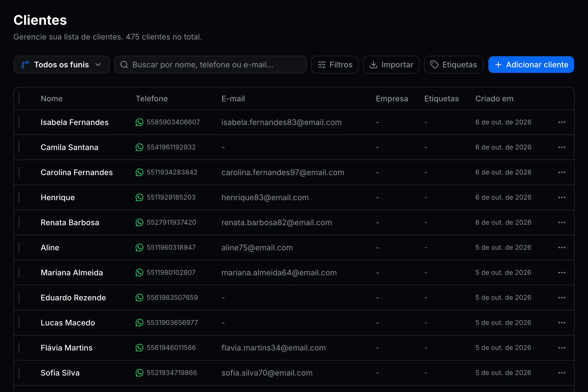Click the WhatsApp icon in Henrique's row

pyautogui.click(x=139, y=197)
